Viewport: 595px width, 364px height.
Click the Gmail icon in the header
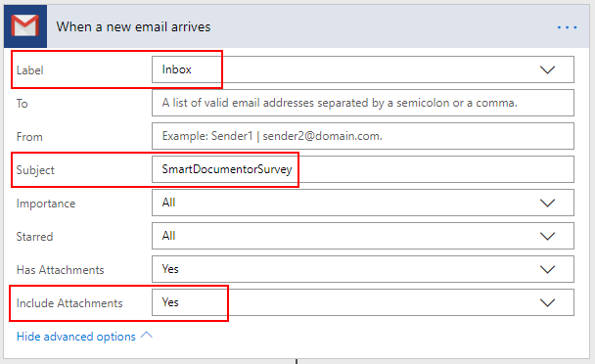point(25,26)
